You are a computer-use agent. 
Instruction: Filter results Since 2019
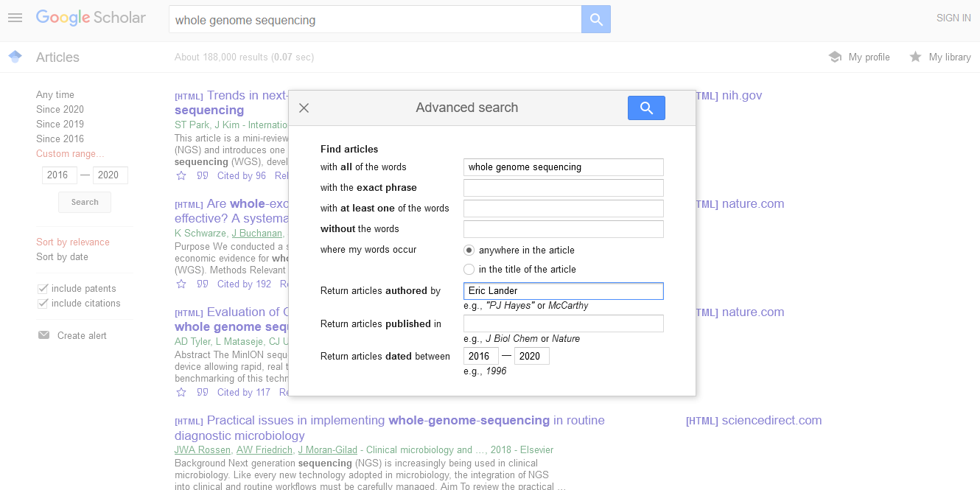[x=60, y=124]
